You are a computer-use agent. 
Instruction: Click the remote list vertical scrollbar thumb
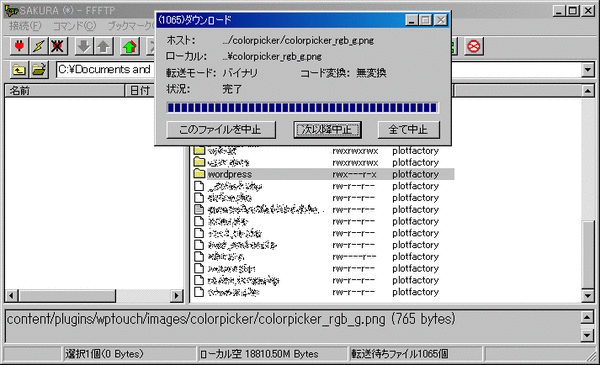(588, 254)
